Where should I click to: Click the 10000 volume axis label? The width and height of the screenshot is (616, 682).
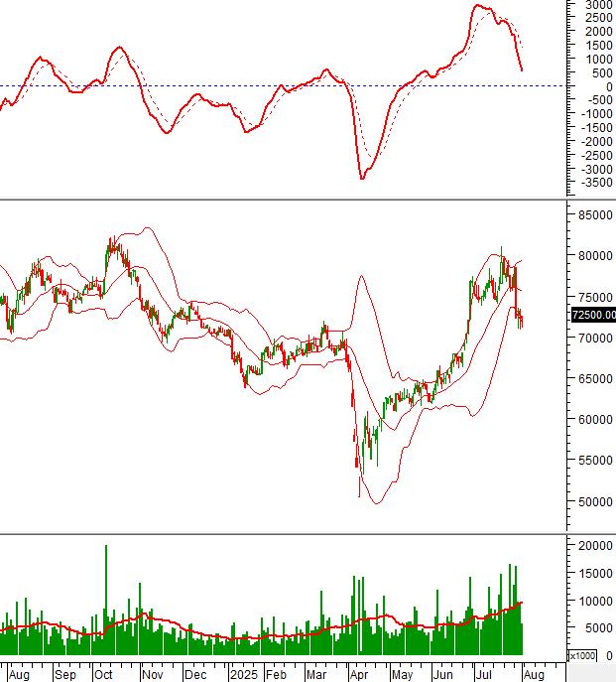pyautogui.click(x=595, y=602)
